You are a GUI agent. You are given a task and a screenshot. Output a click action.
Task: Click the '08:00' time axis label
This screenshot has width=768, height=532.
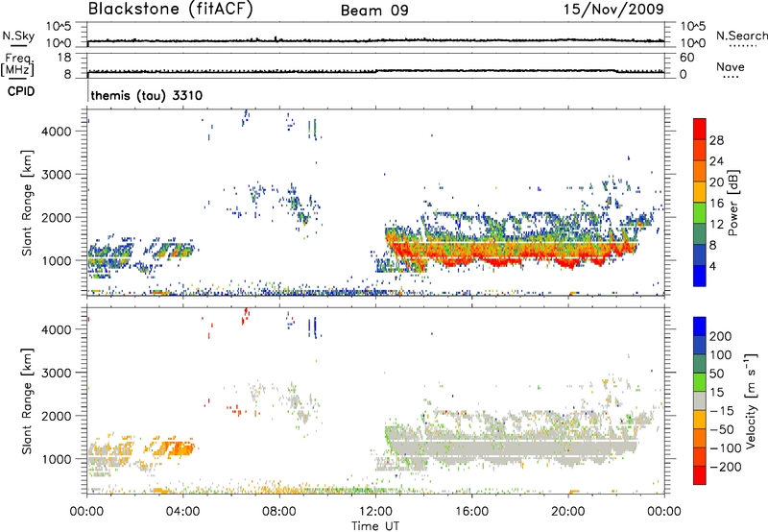pos(279,512)
